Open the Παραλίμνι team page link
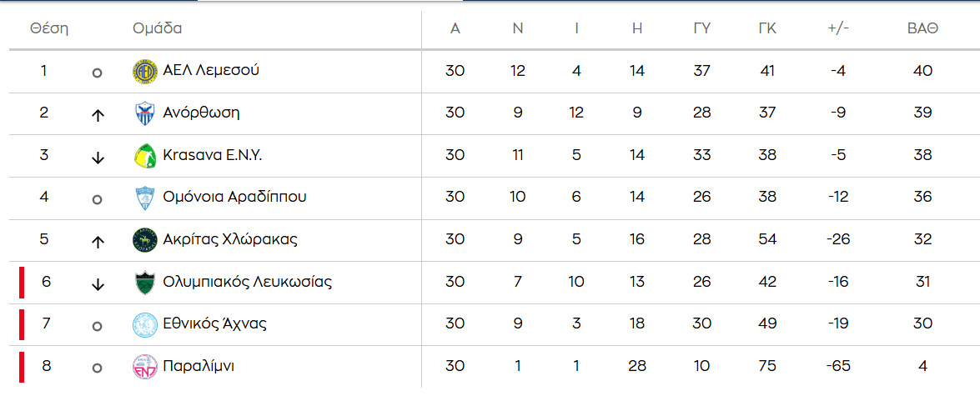 tap(199, 366)
